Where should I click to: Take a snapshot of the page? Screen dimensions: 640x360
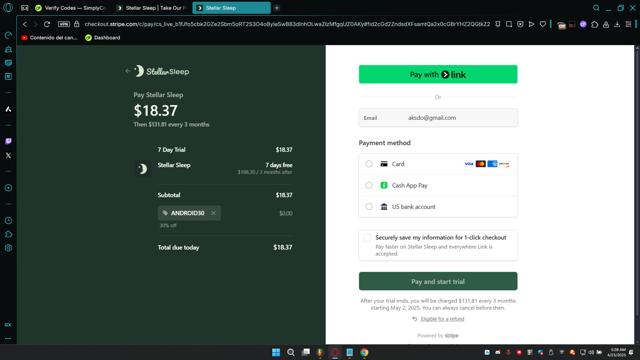pos(509,24)
